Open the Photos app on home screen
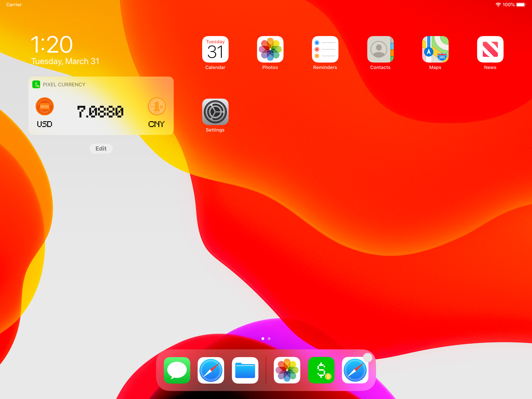Screen dimensions: 532x399 (x=270, y=49)
